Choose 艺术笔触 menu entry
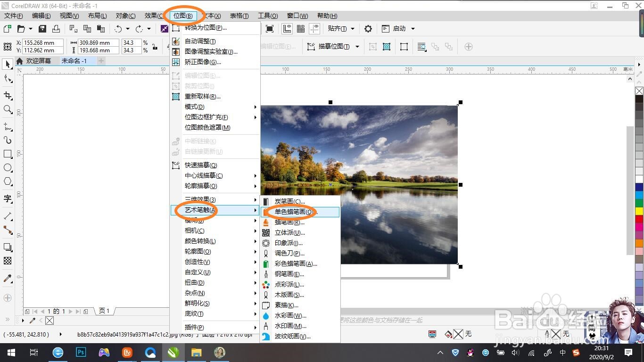The height and width of the screenshot is (362, 644). coord(215,210)
